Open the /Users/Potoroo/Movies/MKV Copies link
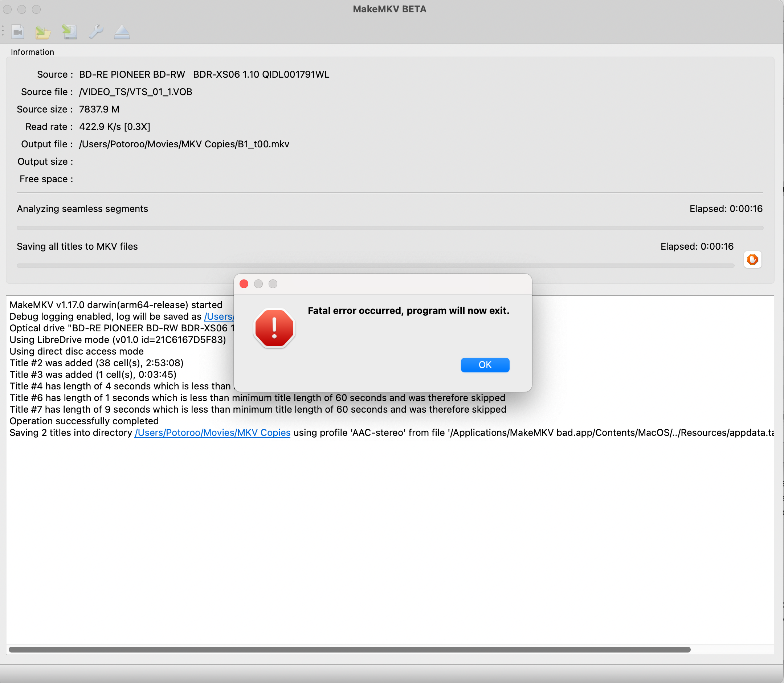The width and height of the screenshot is (784, 683). (x=212, y=433)
